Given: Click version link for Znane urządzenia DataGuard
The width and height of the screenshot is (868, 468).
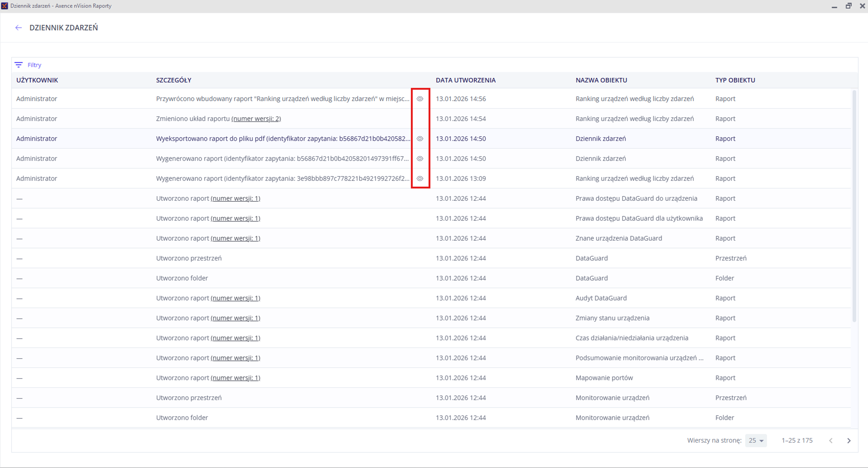Looking at the screenshot, I should click(x=235, y=238).
